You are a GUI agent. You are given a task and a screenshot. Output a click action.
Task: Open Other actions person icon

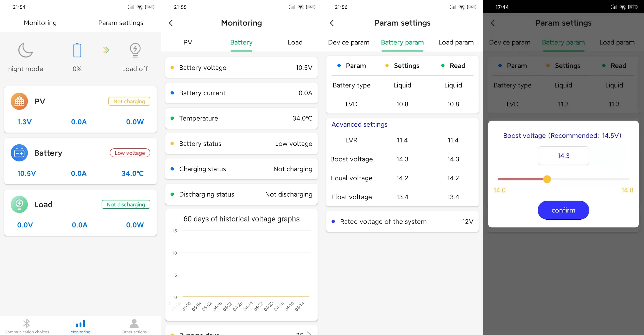pyautogui.click(x=134, y=323)
